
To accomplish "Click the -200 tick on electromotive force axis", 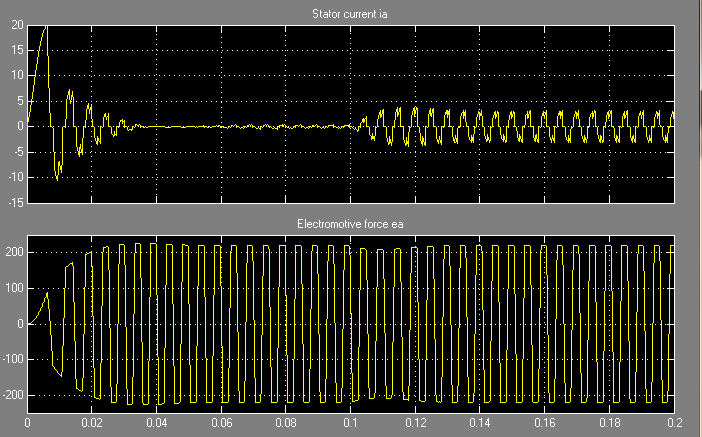I will [13, 395].
